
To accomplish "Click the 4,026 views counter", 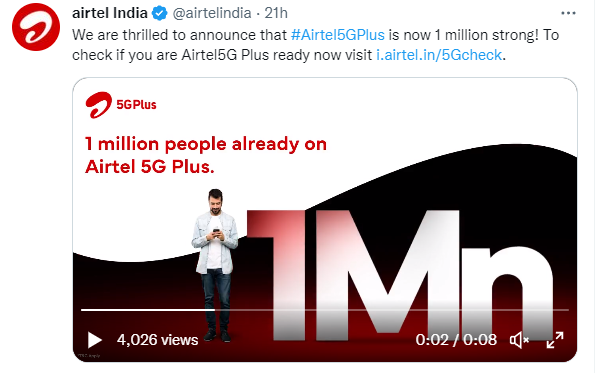I will tap(157, 340).
